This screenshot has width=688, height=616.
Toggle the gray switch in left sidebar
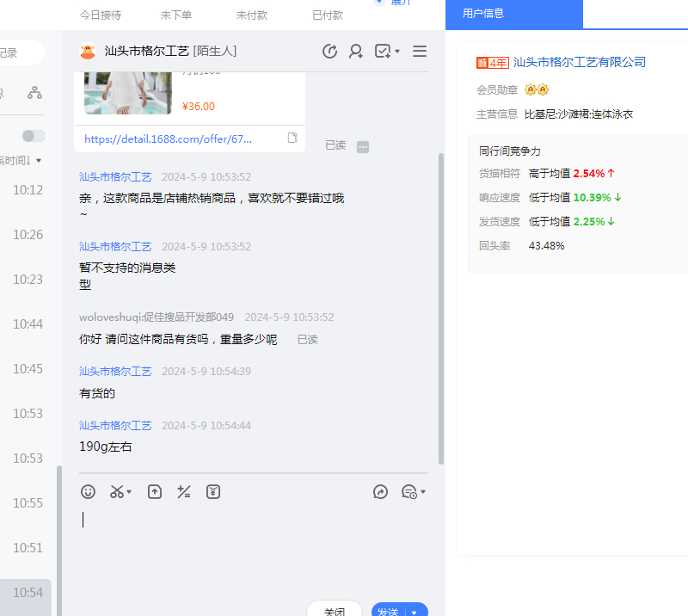click(x=34, y=136)
